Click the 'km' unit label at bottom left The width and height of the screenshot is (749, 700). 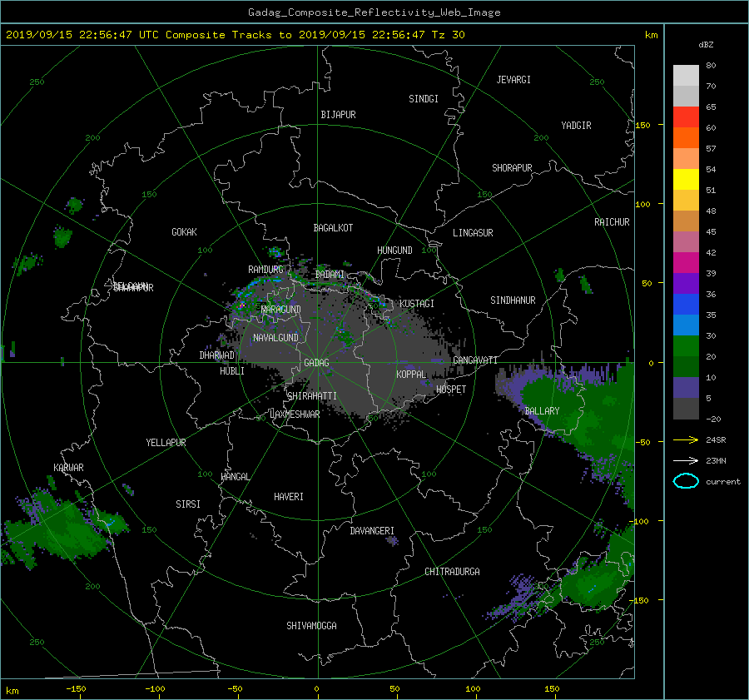coord(12,691)
